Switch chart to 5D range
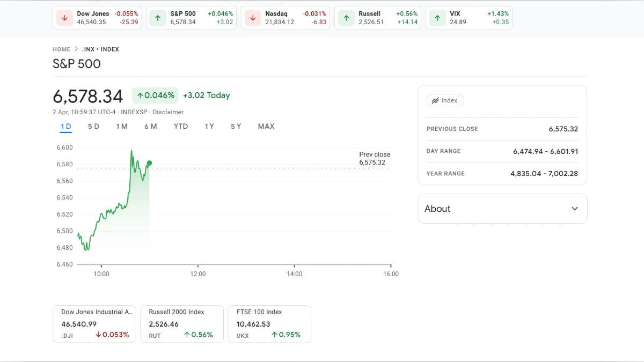Screen dimensions: 644x362 pyautogui.click(x=93, y=127)
